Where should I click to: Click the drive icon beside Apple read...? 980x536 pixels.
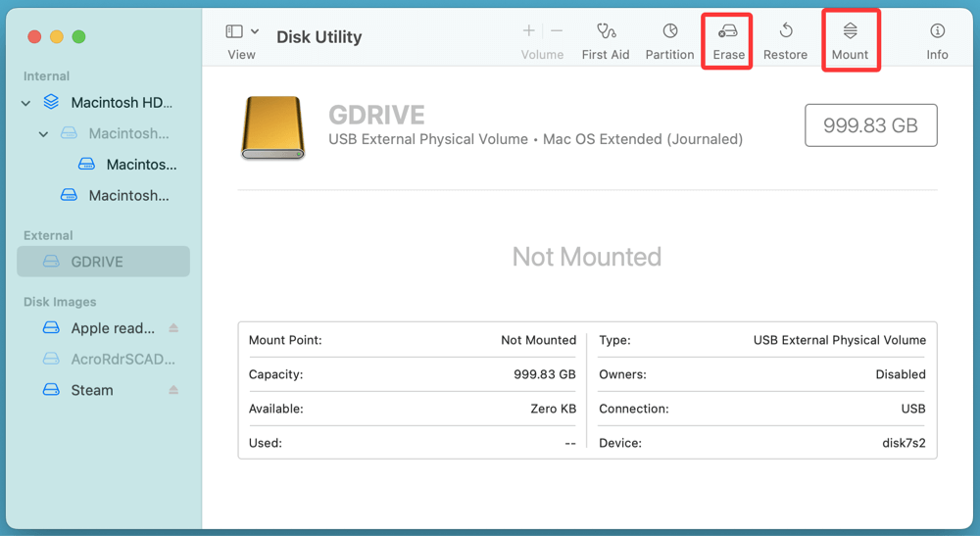tap(51, 327)
